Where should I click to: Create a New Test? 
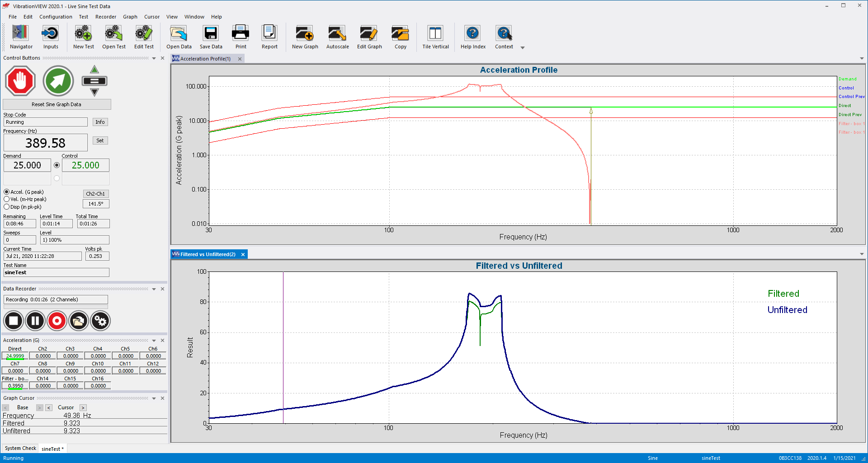click(84, 37)
